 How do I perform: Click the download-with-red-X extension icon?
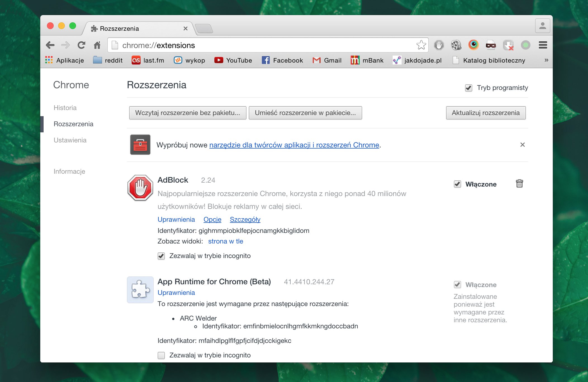click(508, 45)
